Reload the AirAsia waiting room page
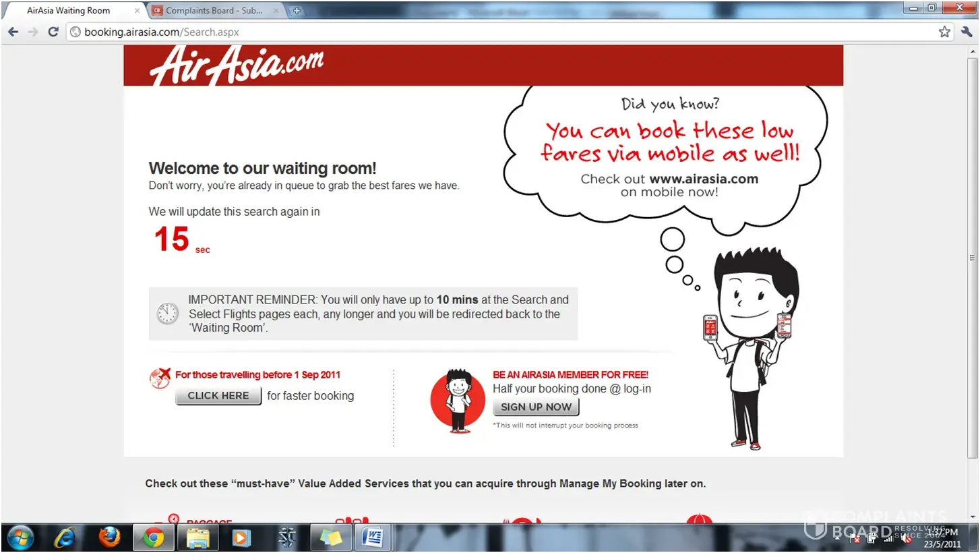The width and height of the screenshot is (980, 553). point(53,32)
